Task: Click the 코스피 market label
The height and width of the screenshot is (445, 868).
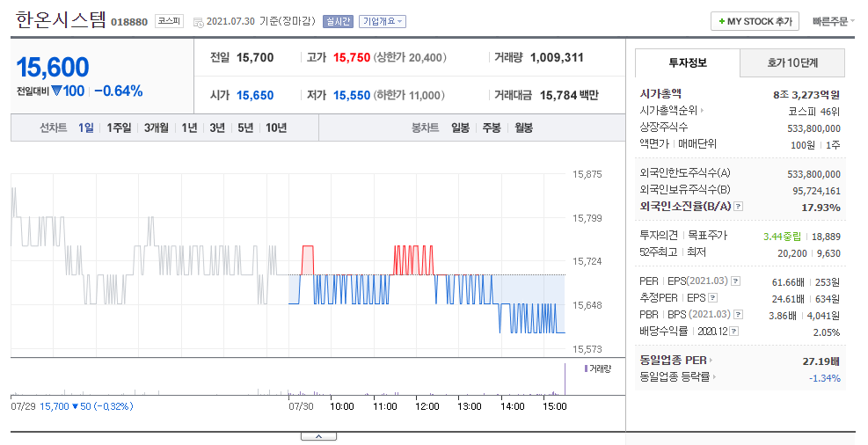Action: (x=169, y=21)
